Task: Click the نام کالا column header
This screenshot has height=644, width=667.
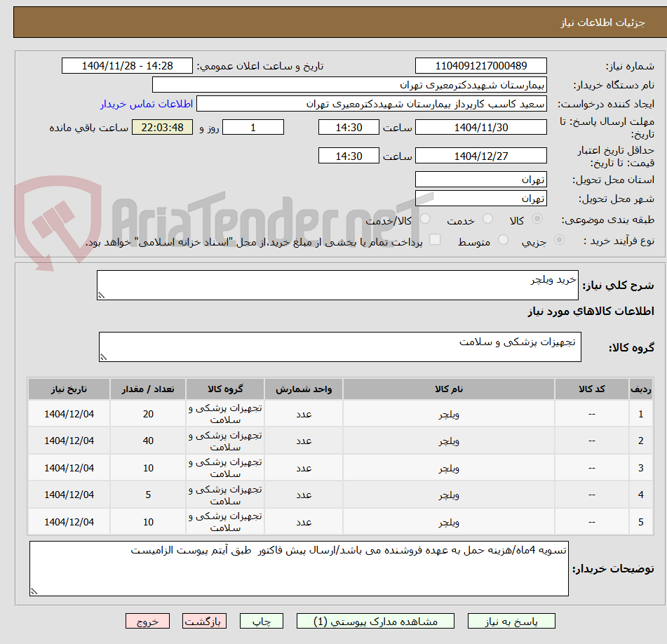Action: point(449,389)
